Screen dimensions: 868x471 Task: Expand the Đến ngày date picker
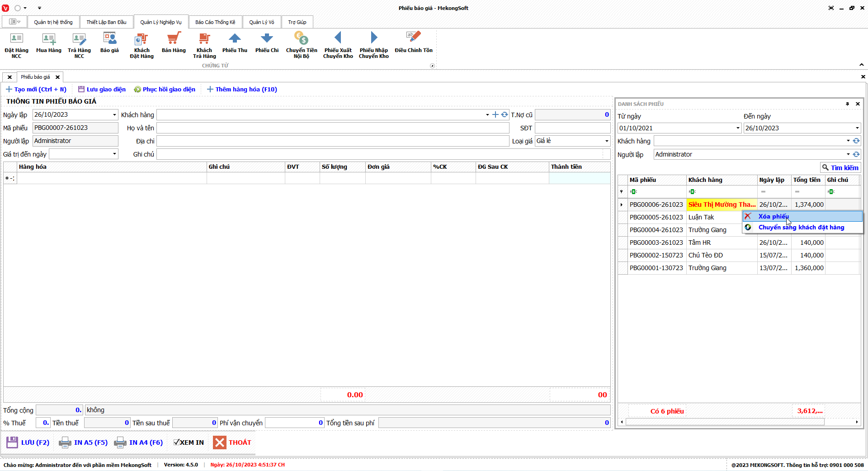tap(857, 128)
